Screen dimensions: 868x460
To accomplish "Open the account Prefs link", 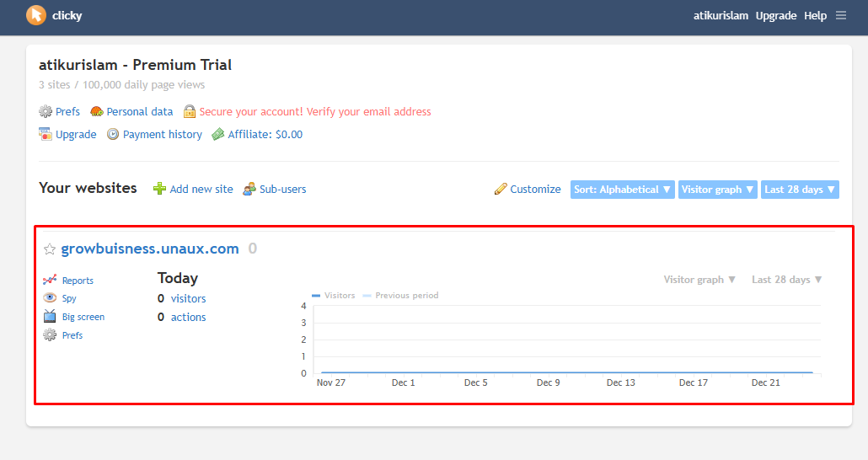I will (x=67, y=111).
